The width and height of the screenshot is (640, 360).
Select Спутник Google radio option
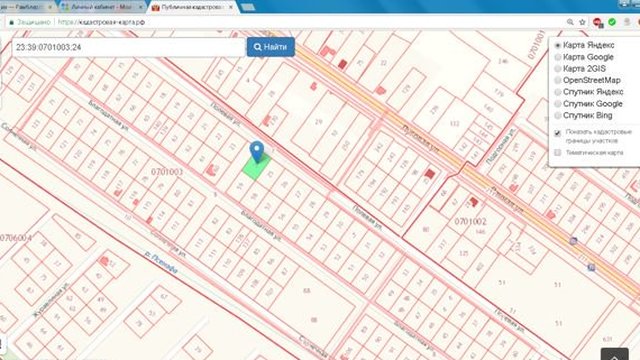coord(558,104)
